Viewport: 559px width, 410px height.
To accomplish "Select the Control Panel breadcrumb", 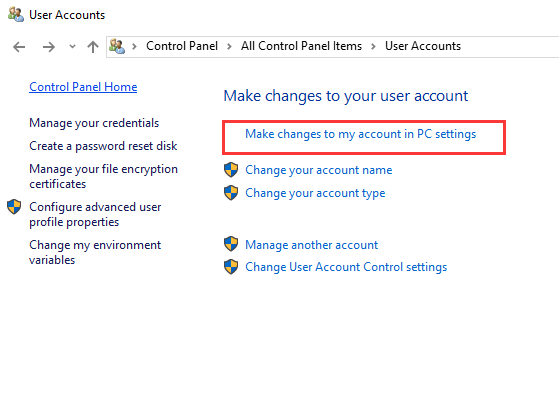I will click(x=182, y=46).
